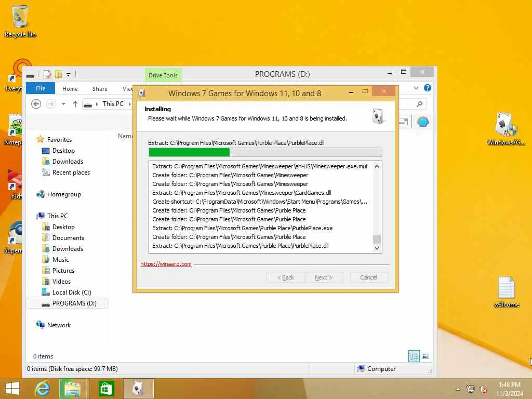Expand This PC breadcrumb arrow in address bar

129,104
